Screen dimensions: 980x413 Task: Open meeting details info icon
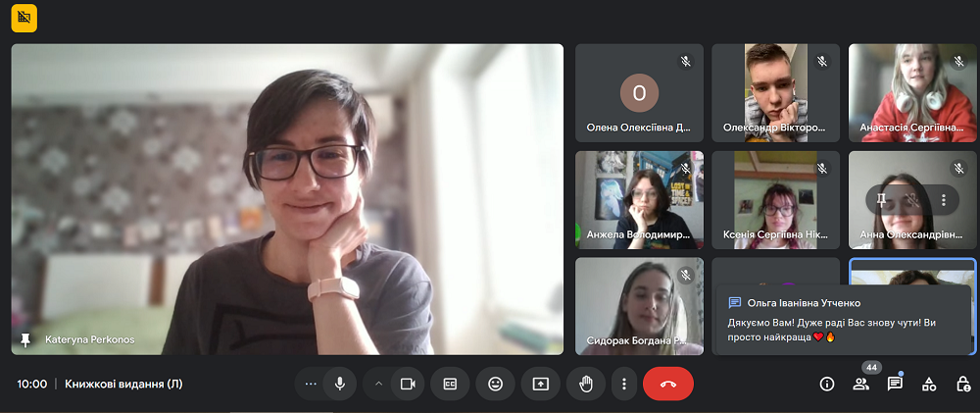tap(826, 384)
